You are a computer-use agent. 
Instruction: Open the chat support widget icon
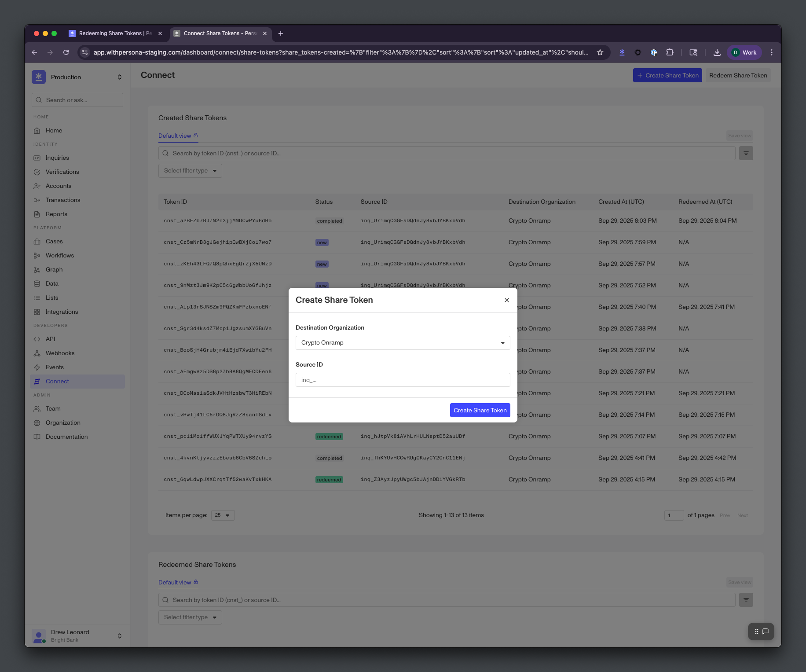[765, 632]
